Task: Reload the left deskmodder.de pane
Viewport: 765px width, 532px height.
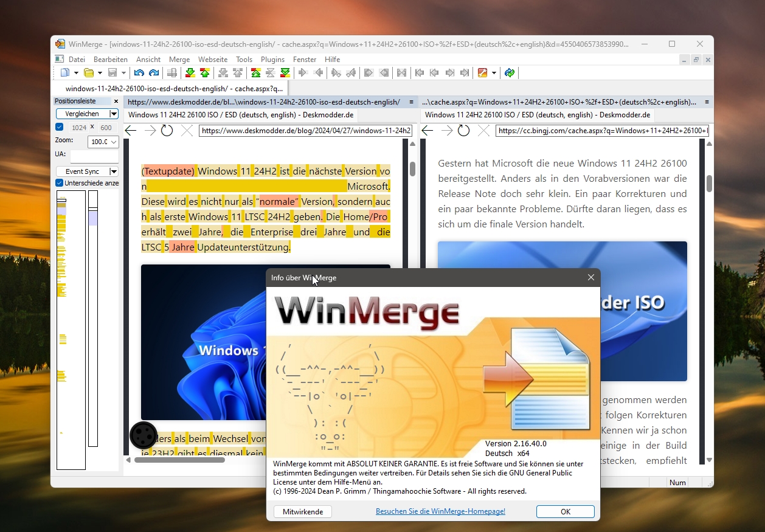Action: tap(167, 131)
